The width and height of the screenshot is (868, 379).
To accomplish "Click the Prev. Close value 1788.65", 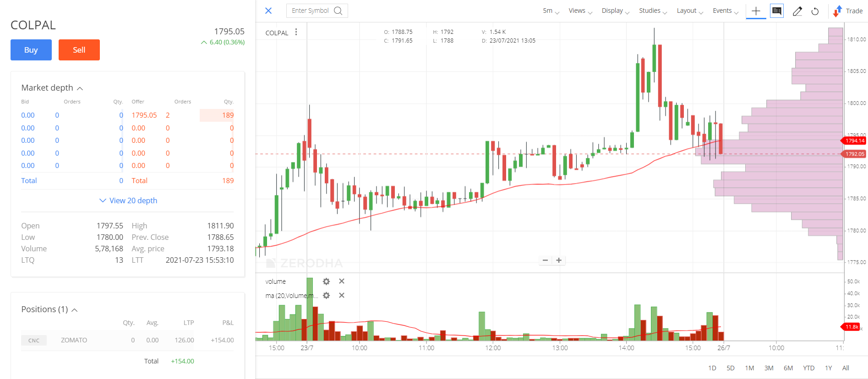I will (x=220, y=237).
